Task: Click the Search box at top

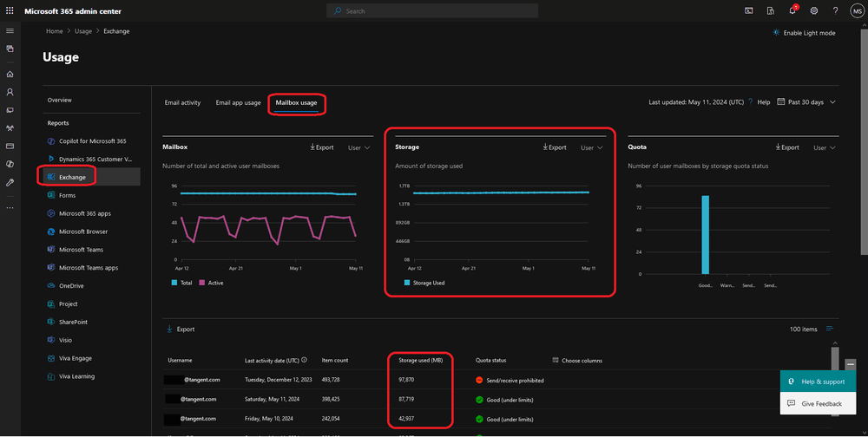Action: point(432,10)
